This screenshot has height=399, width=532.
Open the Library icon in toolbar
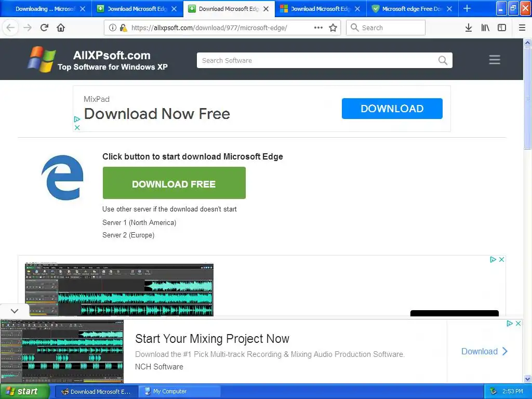485,28
